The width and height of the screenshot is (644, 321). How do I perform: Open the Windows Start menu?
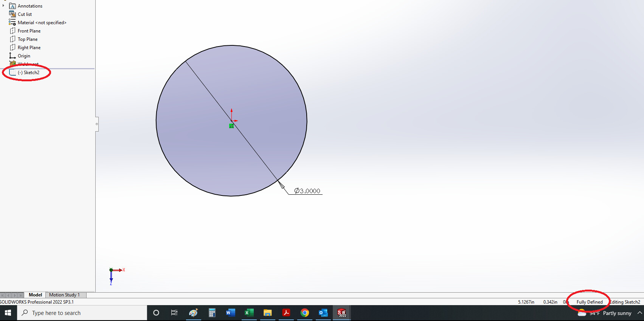pyautogui.click(x=8, y=313)
